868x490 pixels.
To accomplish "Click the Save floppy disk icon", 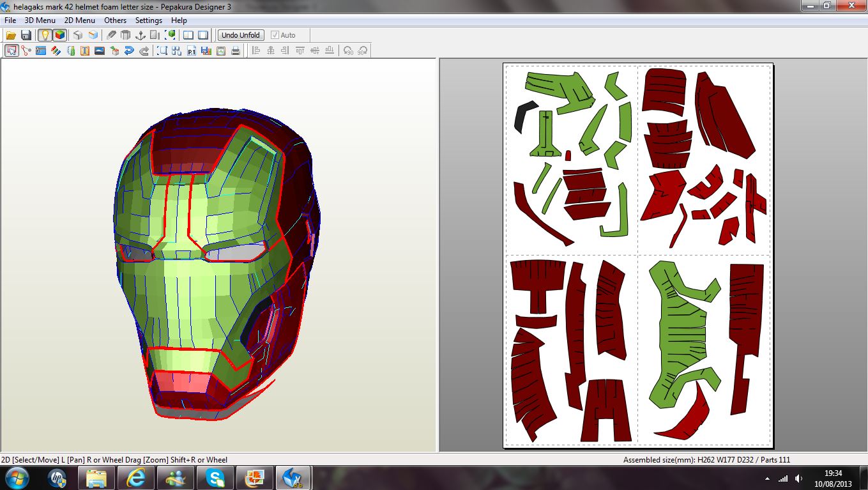I will coord(26,35).
